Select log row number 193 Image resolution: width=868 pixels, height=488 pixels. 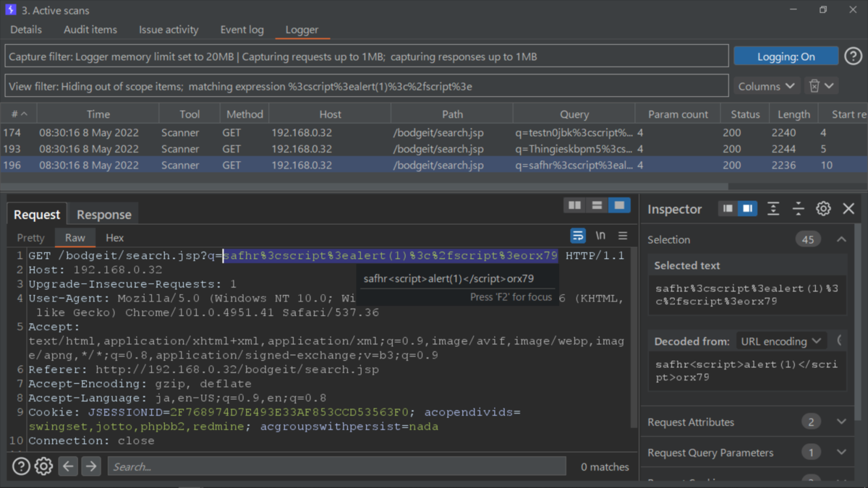[434, 149]
